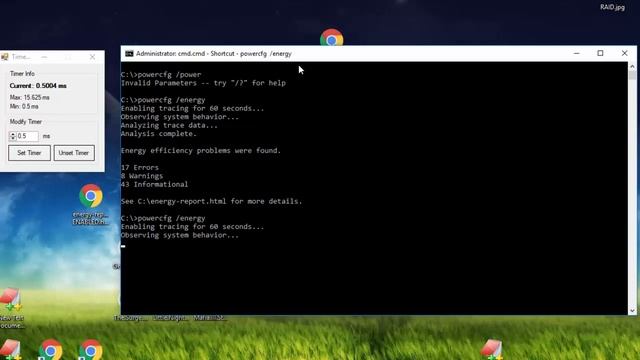Click the 'Analyzing trace data...' console line

[x=169, y=125]
